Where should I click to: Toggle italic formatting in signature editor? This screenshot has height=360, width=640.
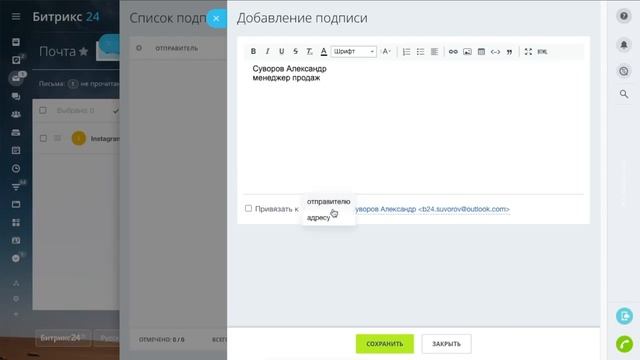[x=267, y=51]
